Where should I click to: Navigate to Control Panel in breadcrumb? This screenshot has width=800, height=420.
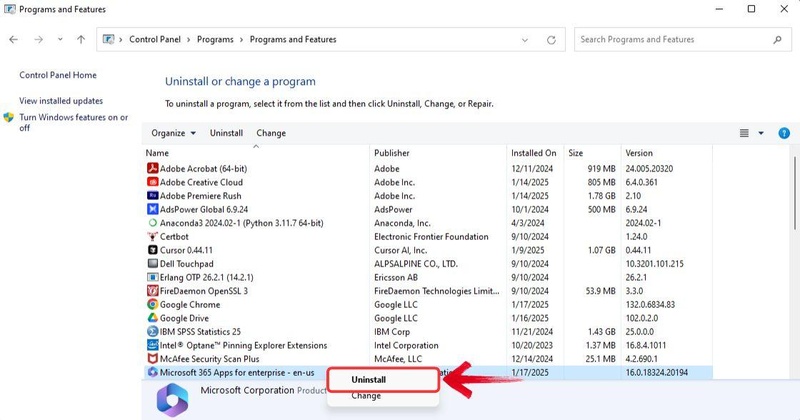155,39
